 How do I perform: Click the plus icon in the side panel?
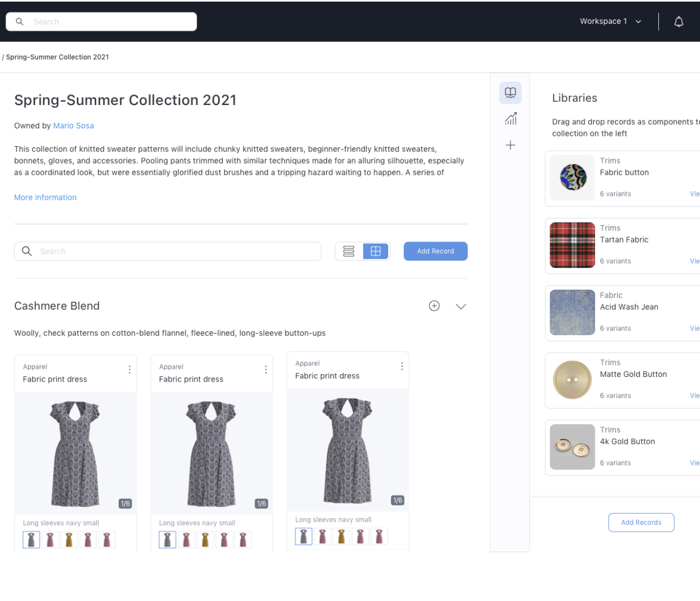511,145
